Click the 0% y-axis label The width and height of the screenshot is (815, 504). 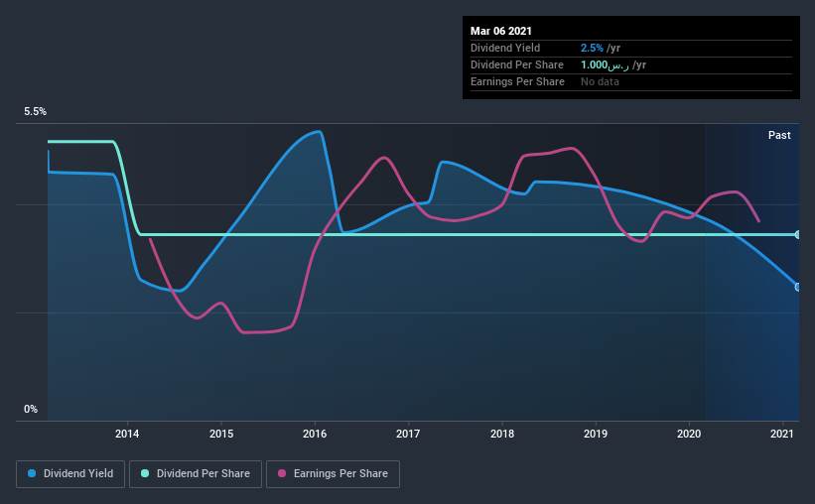[31, 410]
